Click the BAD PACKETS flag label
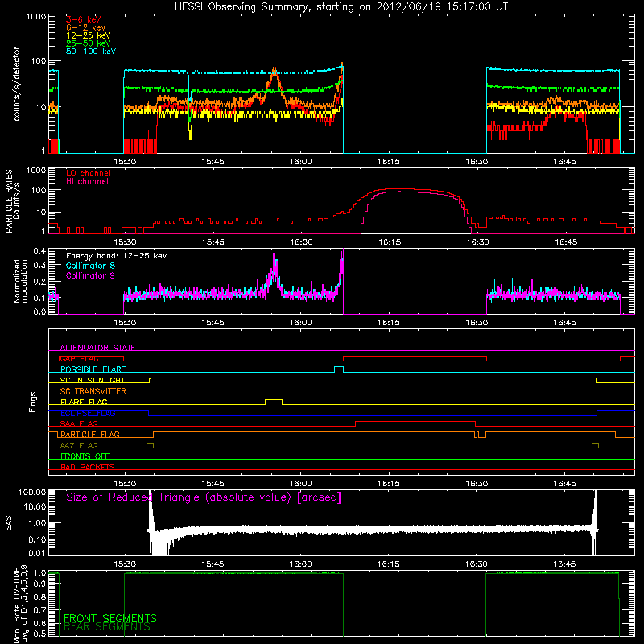Screen dimensions: 644x644 click(88, 467)
